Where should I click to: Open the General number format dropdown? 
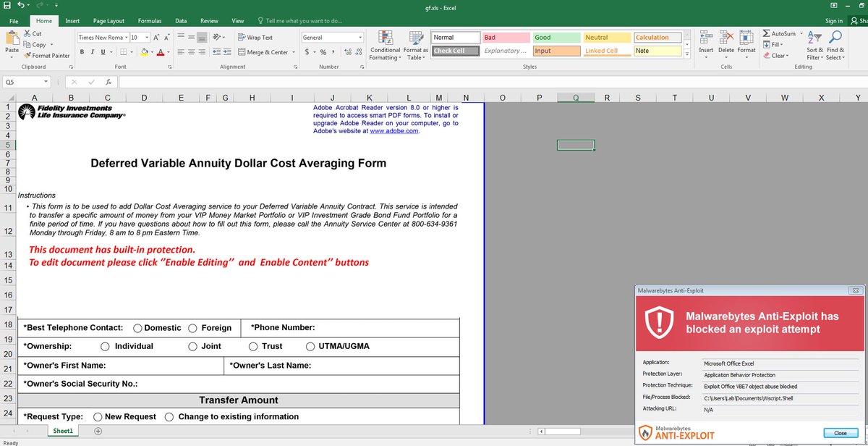(360, 37)
